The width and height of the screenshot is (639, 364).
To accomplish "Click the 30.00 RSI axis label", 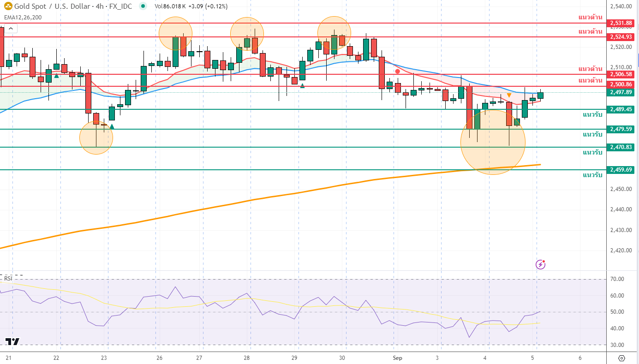I will (616, 345).
